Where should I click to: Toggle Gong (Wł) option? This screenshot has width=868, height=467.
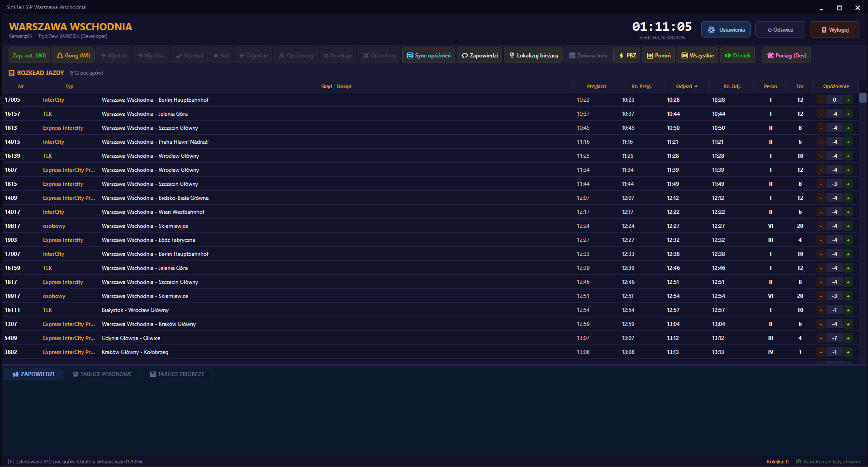pos(73,56)
